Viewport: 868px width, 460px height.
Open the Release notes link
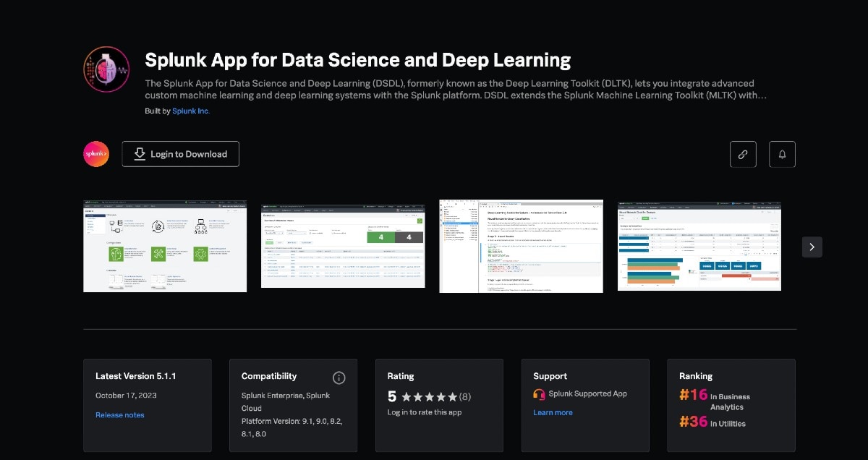(119, 415)
